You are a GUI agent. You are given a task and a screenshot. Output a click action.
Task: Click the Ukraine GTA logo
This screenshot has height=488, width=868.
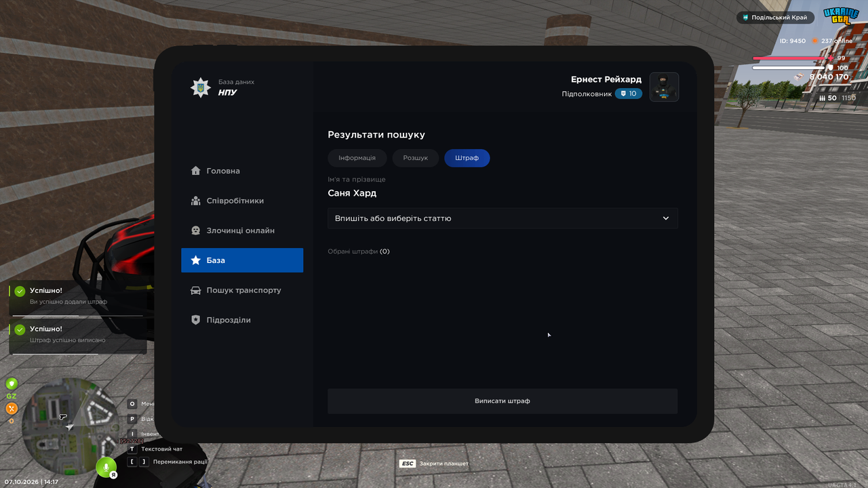[x=841, y=16]
